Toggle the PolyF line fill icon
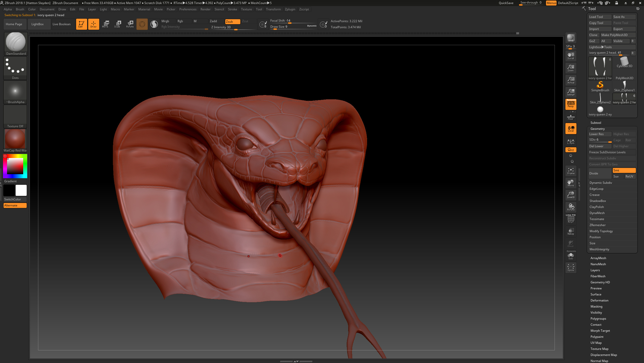644x363 pixels. point(571,219)
